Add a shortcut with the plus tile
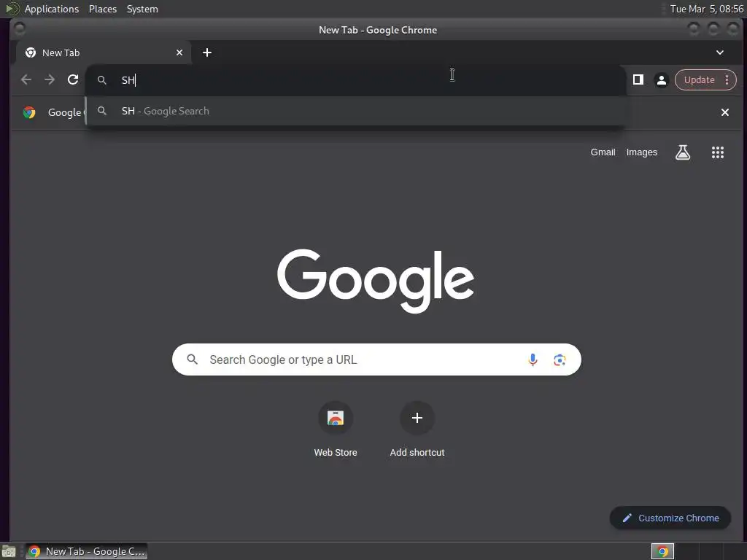The width and height of the screenshot is (747, 560). [x=417, y=418]
